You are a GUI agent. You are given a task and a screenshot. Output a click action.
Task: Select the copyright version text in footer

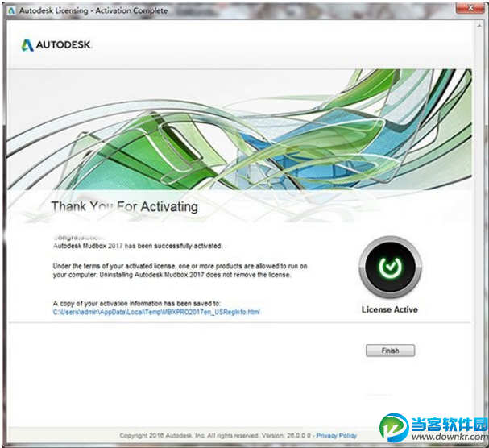215,435
